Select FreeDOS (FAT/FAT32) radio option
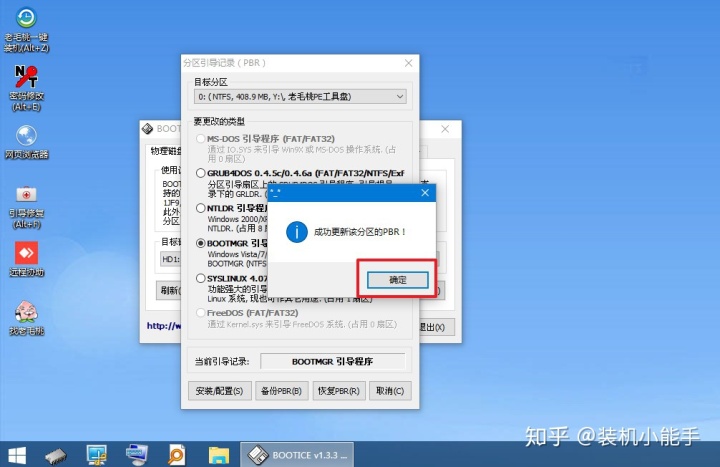 click(x=200, y=313)
